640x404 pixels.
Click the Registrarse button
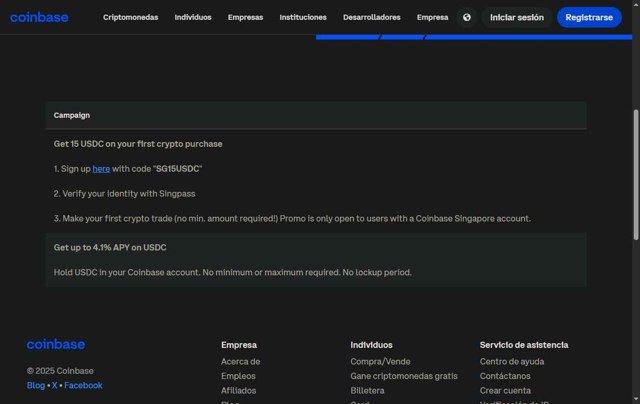589,18
